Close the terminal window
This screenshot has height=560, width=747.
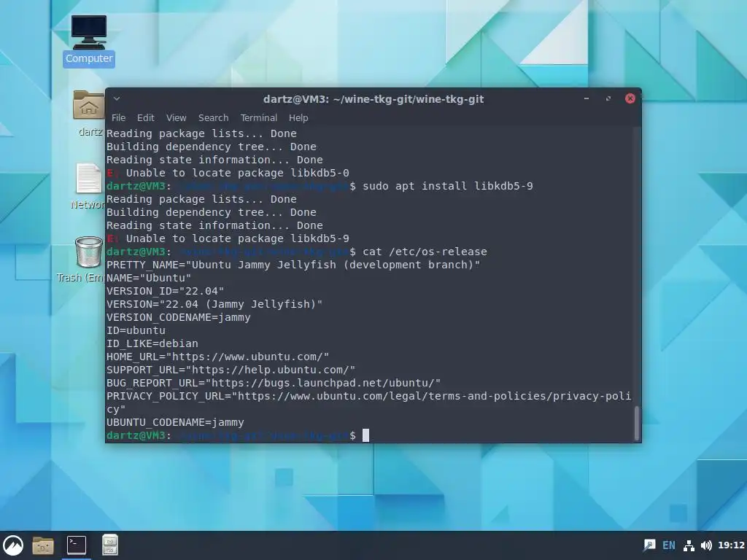tap(630, 98)
